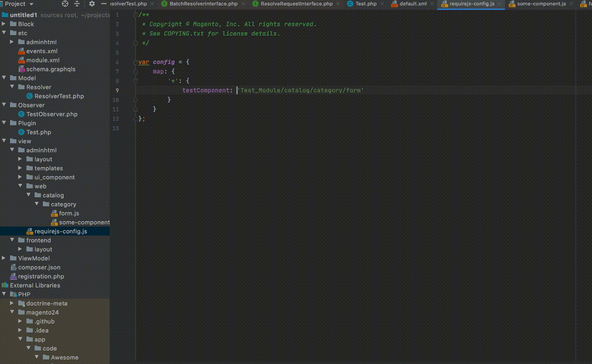Switch to the default.xml editor tab
The height and width of the screenshot is (364, 592).
pyautogui.click(x=413, y=4)
